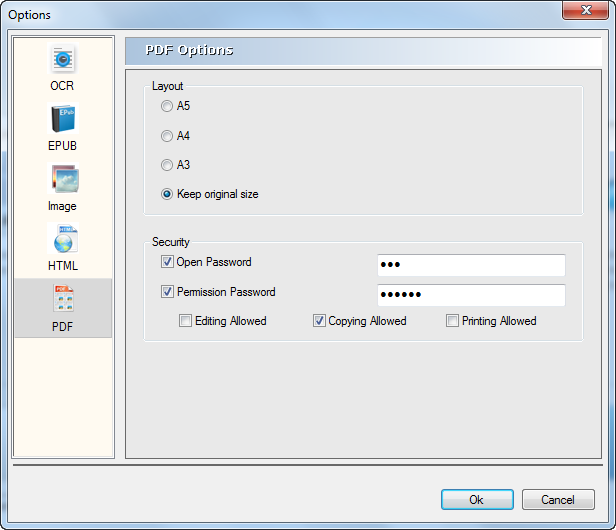616x530 pixels.
Task: Click the Open Password input field
Action: tap(471, 265)
